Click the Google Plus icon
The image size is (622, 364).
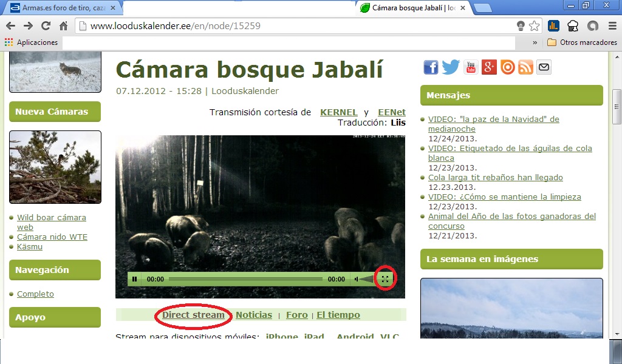(x=490, y=67)
